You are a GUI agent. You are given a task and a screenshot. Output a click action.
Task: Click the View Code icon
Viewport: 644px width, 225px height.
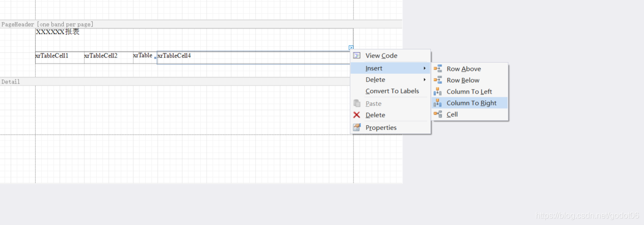pyautogui.click(x=357, y=55)
